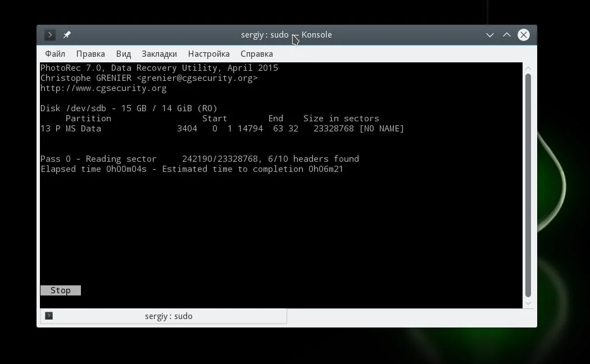This screenshot has width=590, height=364.
Task: Open the Закладки menu
Action: coord(159,54)
